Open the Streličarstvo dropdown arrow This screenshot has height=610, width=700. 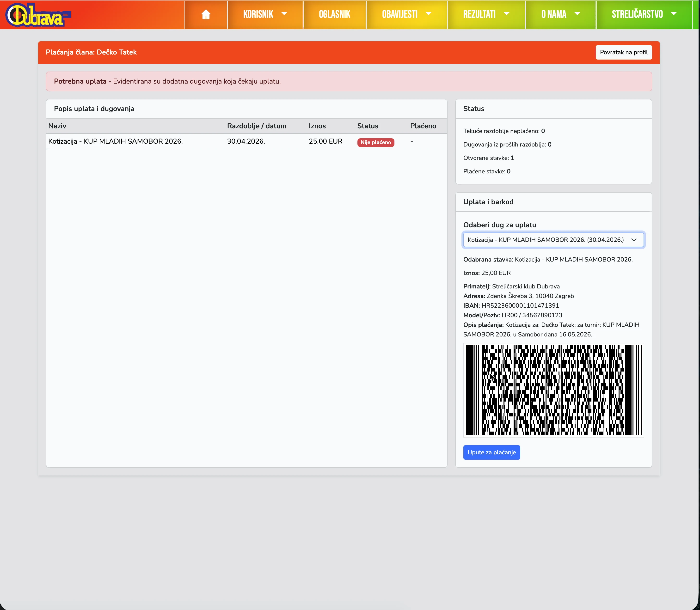click(x=673, y=14)
